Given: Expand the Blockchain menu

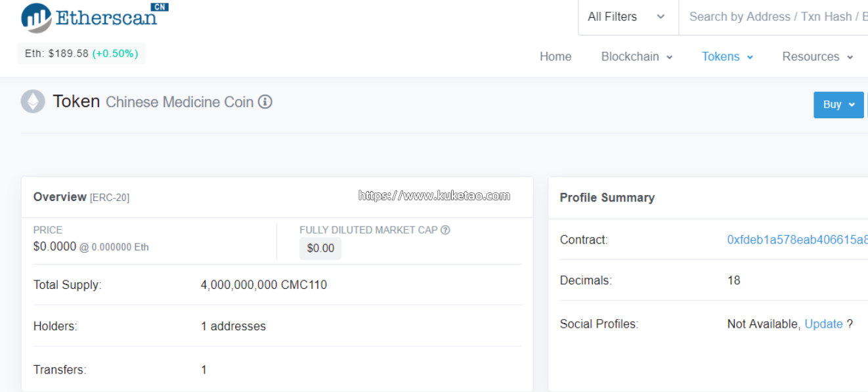Looking at the screenshot, I should click(x=636, y=56).
